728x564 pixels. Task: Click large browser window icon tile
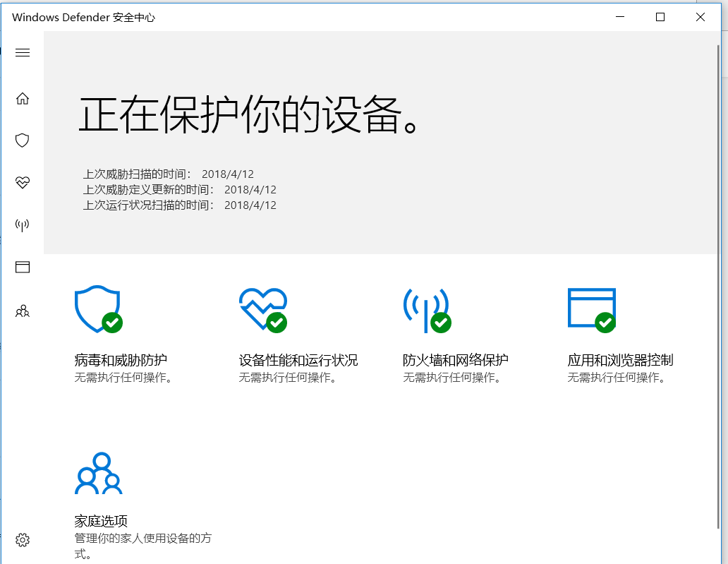(592, 311)
